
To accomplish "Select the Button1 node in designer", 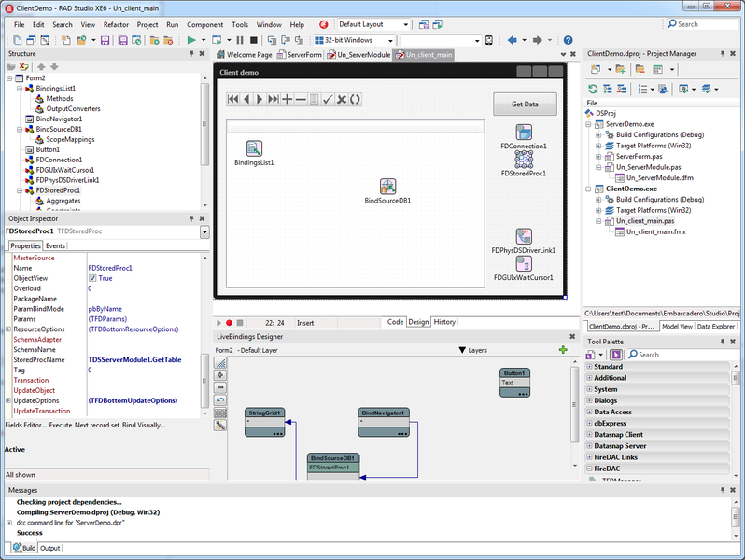I will [514, 383].
